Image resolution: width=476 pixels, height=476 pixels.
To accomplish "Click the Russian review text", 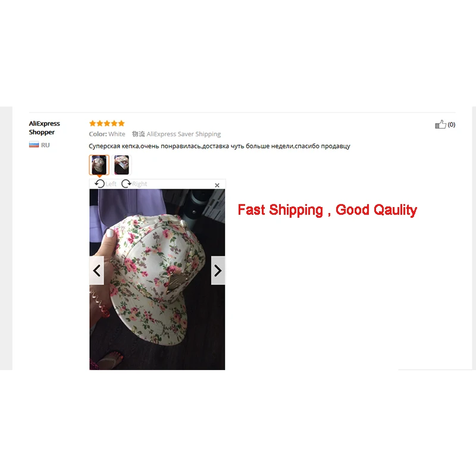I will point(220,146).
